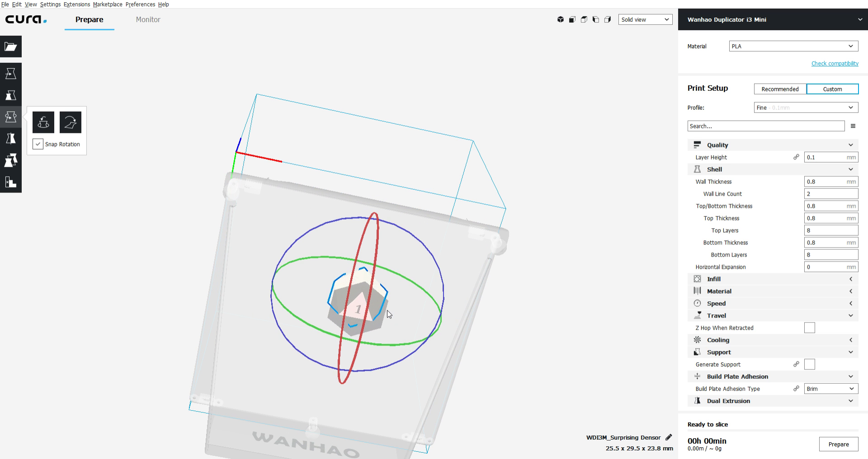Select the Support Blocker tool
Image resolution: width=868 pixels, height=459 pixels.
pos(11,182)
